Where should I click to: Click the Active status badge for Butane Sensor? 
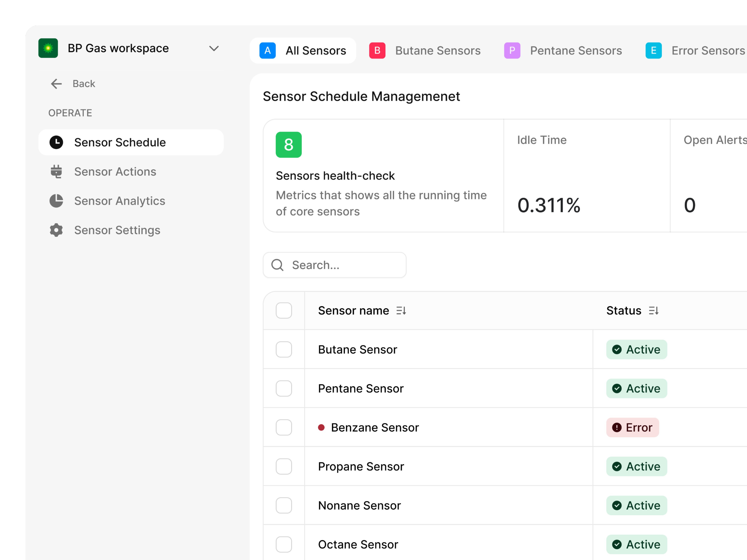[637, 349]
